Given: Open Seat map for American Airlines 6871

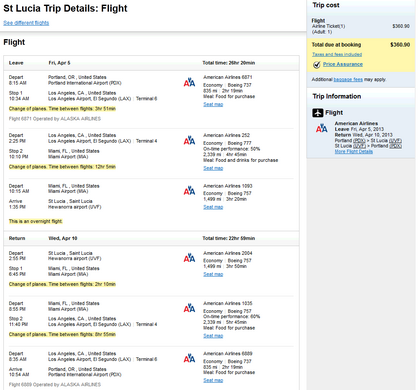Looking at the screenshot, I should pyautogui.click(x=213, y=104).
